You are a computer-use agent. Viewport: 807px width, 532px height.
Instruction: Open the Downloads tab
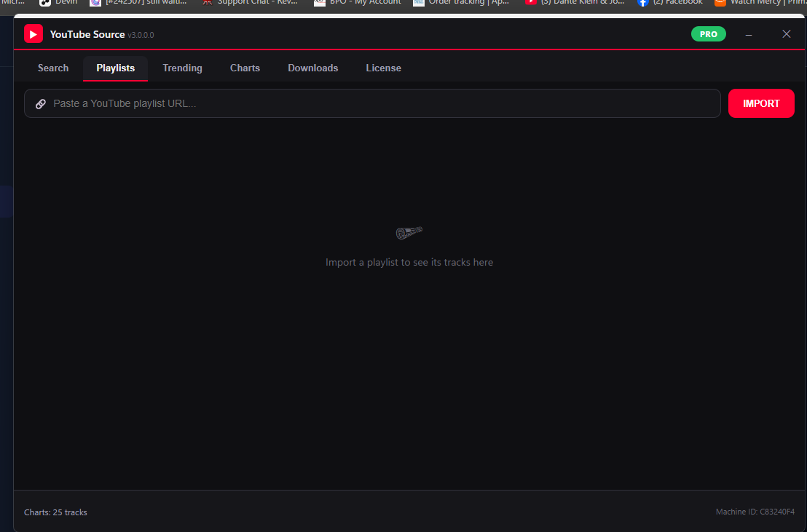tap(313, 68)
